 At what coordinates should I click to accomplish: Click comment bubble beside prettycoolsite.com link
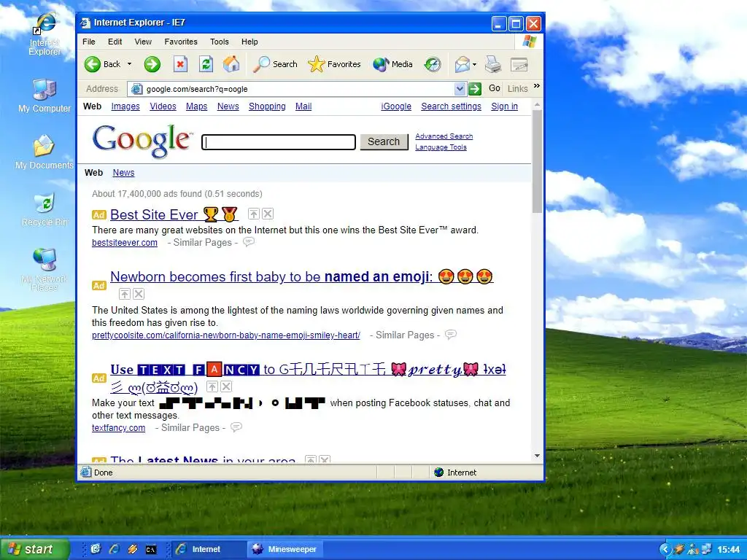[x=451, y=334]
